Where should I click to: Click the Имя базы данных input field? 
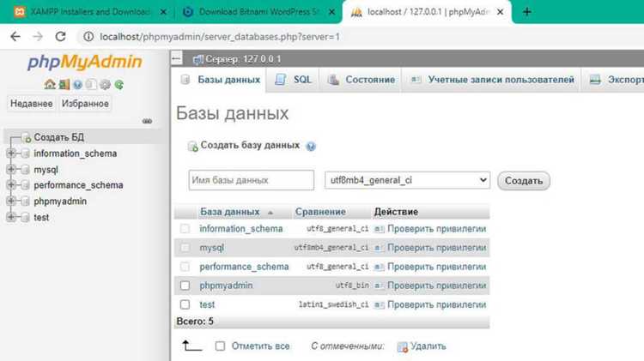coord(252,180)
